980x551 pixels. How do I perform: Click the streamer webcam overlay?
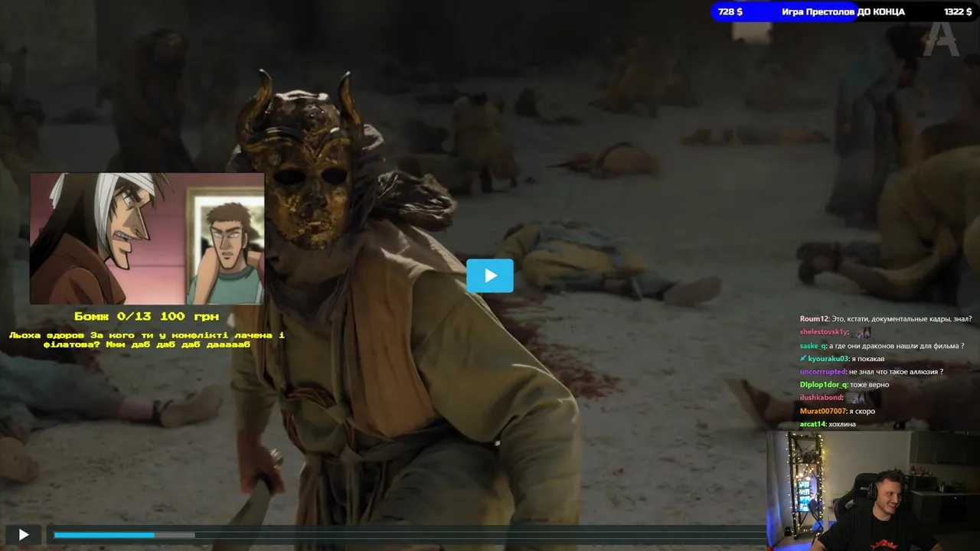pos(873,491)
